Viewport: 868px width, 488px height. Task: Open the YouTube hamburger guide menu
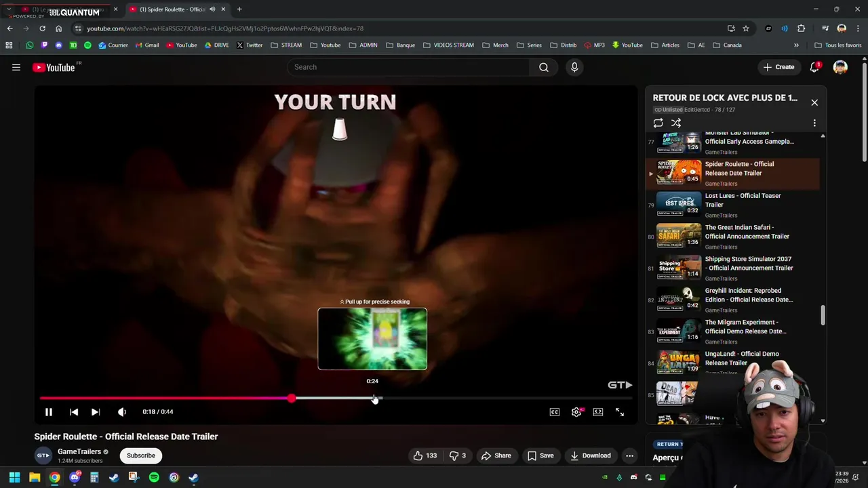(x=16, y=67)
